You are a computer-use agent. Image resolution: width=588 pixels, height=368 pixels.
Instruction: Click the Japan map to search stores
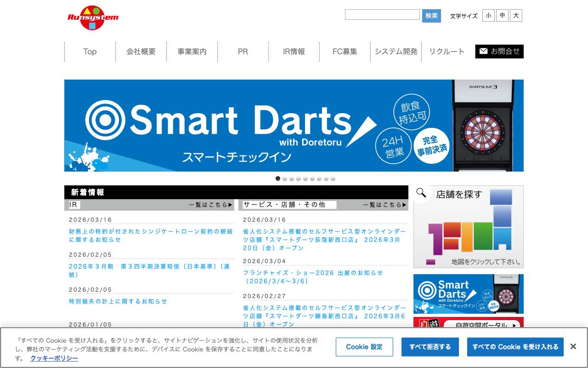coord(469,230)
